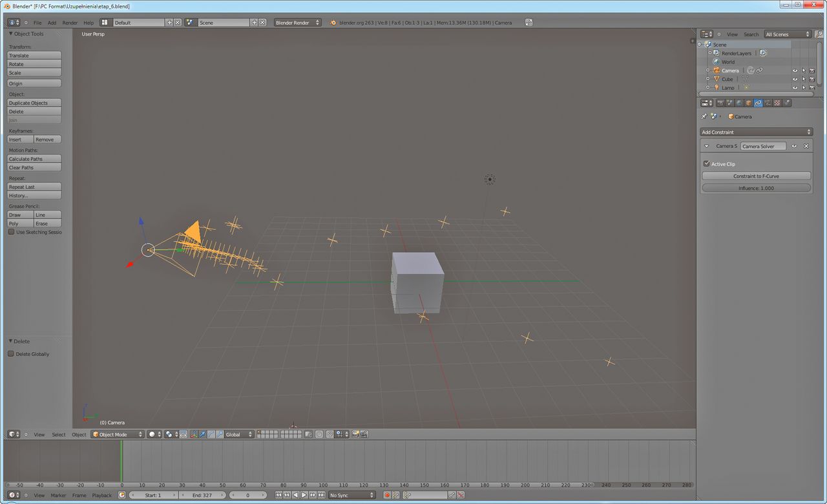Click the Camera Solver constraint name field

click(x=763, y=146)
